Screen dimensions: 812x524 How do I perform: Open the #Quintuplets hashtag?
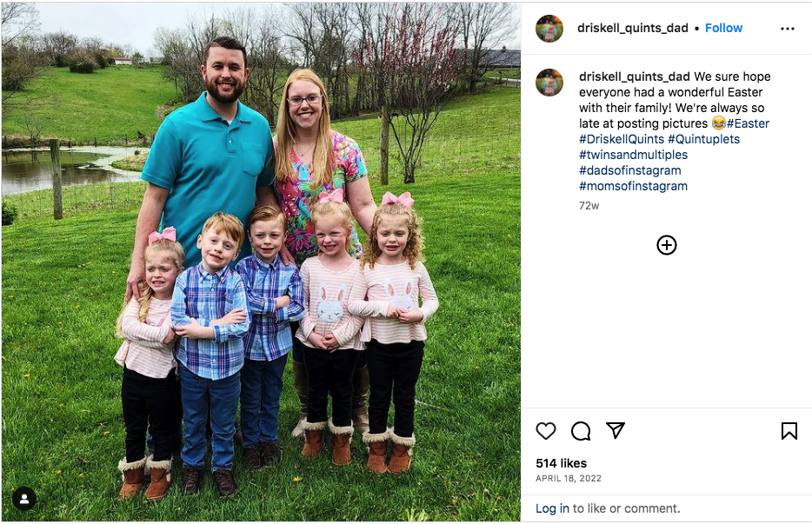tap(704, 139)
